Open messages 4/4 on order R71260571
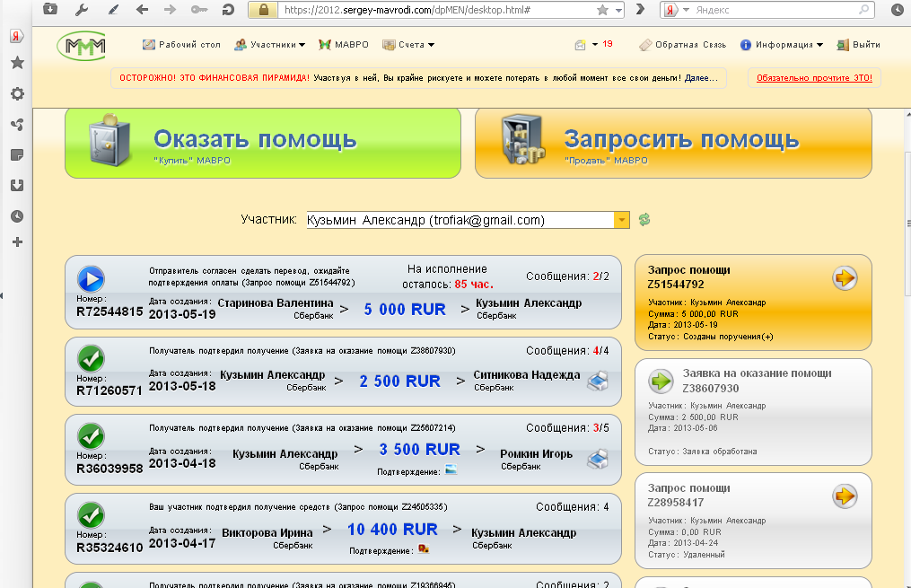This screenshot has width=911, height=588. [x=567, y=351]
